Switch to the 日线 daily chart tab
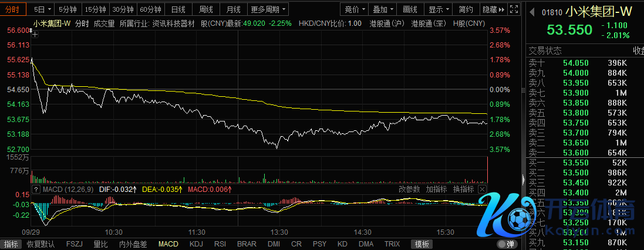The image size is (644, 250). [178, 9]
